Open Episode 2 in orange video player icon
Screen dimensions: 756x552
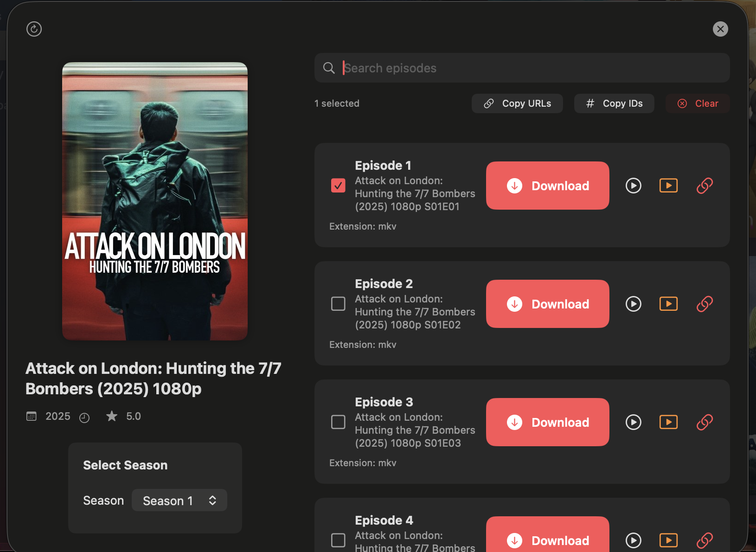pos(669,304)
